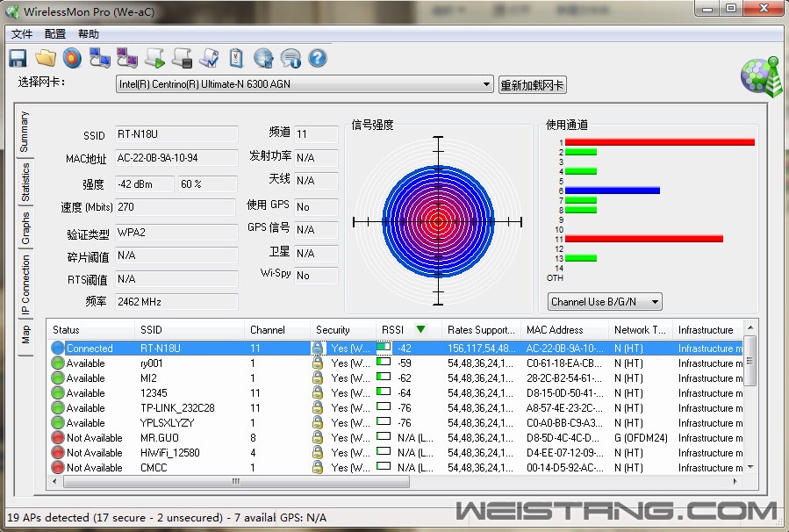This screenshot has width=789, height=532.
Task: Open the 帮助 menu
Action: coord(89,33)
